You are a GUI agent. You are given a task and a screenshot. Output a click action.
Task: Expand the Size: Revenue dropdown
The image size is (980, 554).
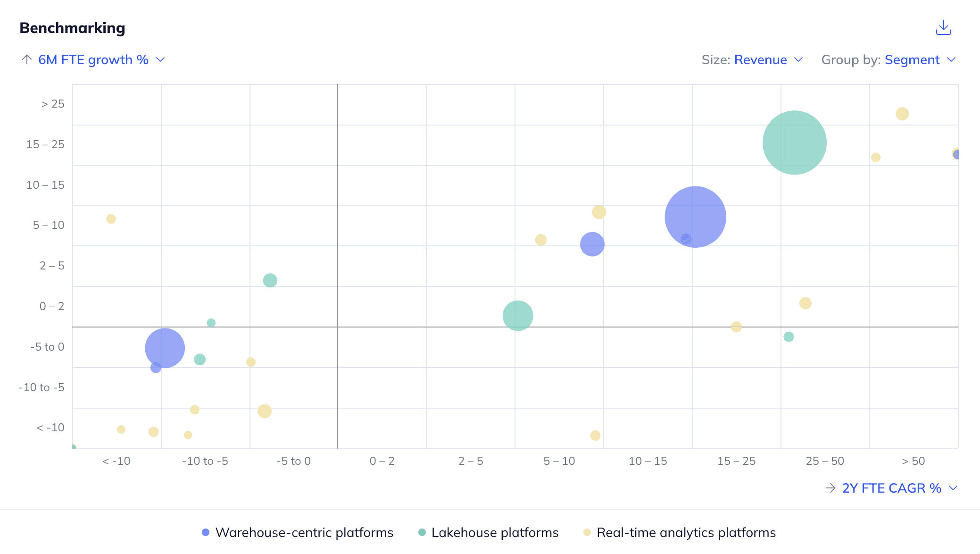[x=760, y=60]
